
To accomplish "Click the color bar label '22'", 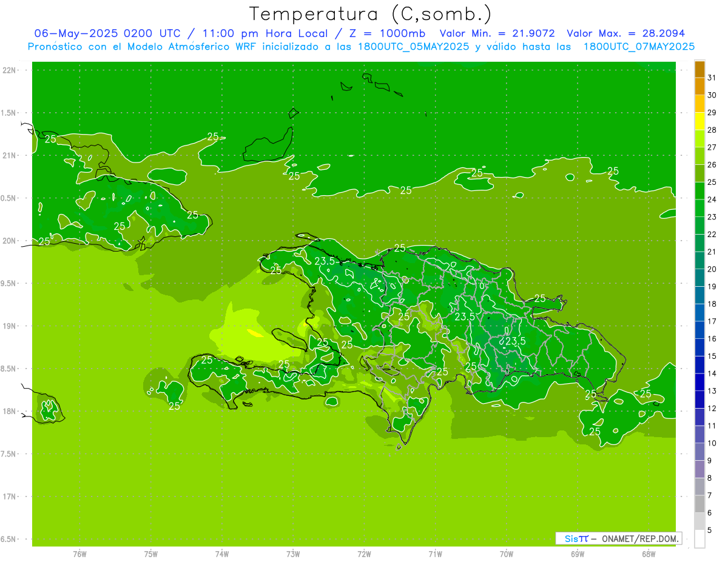I will click(712, 234).
